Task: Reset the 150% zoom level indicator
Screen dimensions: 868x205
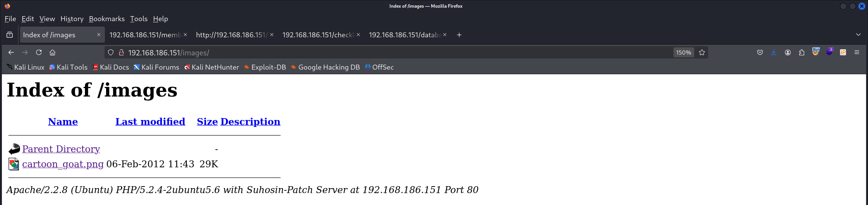Action: click(x=683, y=53)
